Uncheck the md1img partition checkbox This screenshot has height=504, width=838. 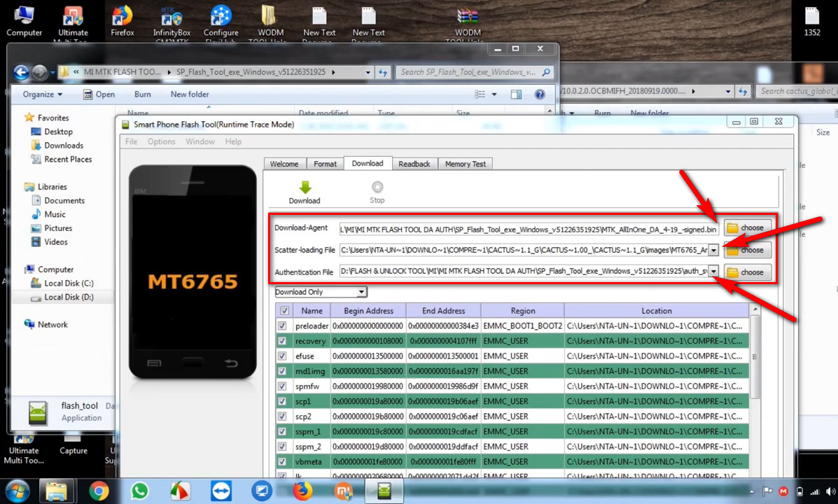[x=282, y=371]
